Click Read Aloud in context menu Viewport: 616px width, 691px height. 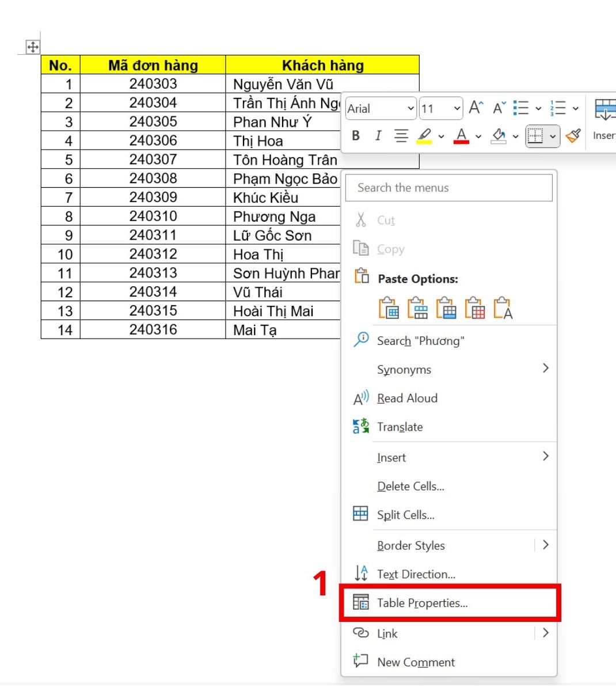(406, 398)
